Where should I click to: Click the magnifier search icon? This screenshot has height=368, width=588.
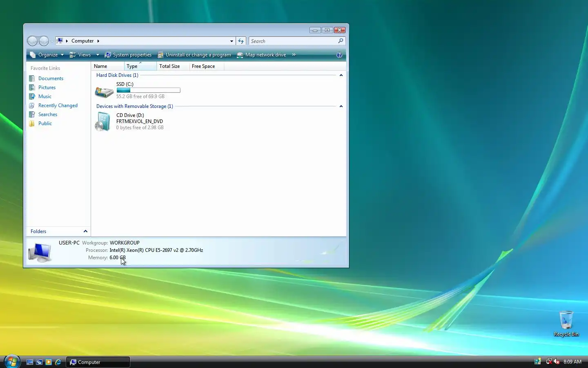pyautogui.click(x=341, y=41)
